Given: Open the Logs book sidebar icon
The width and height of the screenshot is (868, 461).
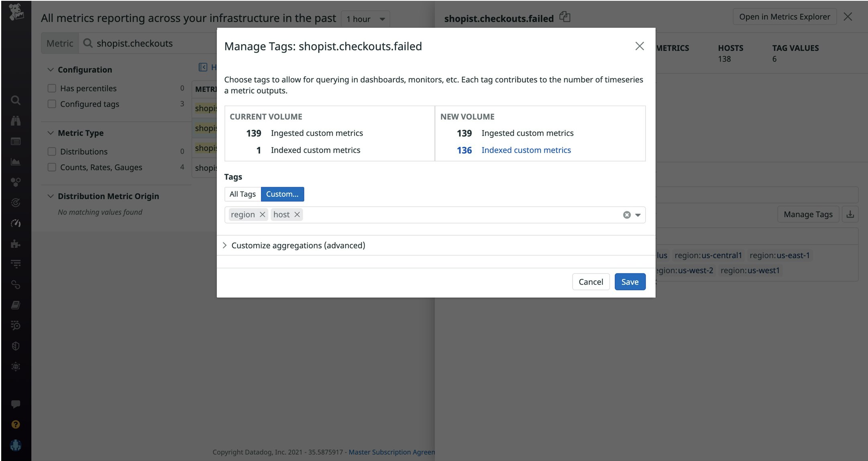Looking at the screenshot, I should [x=16, y=304].
